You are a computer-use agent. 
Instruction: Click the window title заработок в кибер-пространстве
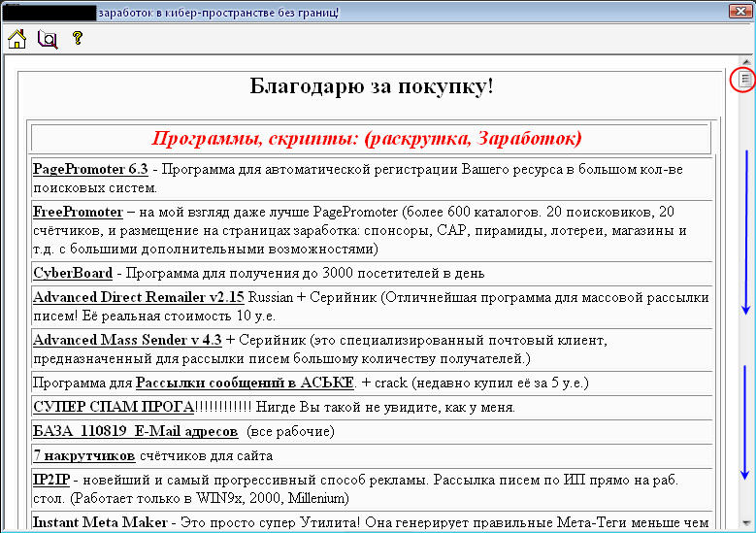pos(218,13)
